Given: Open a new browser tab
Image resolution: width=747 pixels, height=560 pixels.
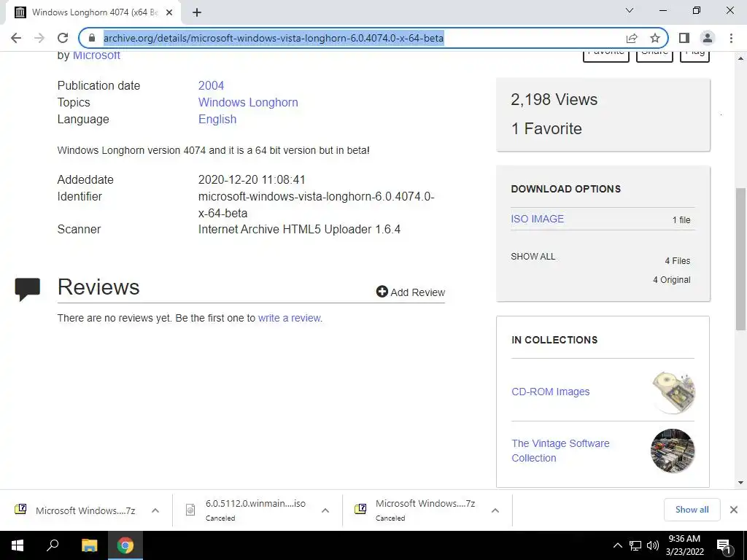Looking at the screenshot, I should 197,13.
